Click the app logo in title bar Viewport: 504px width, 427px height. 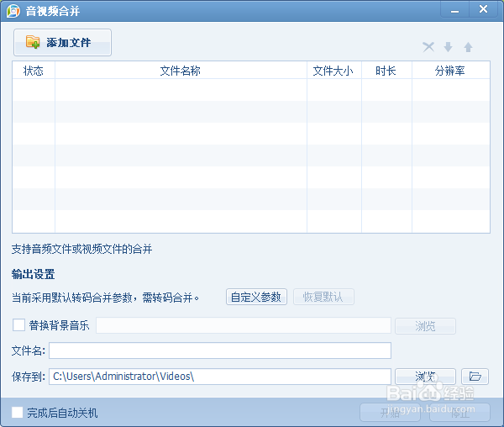pos(13,11)
